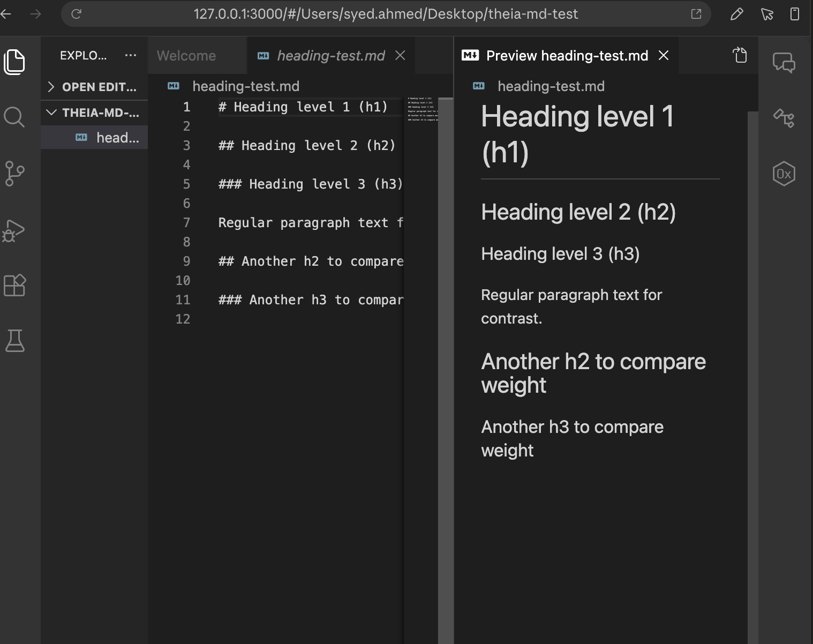Collapse the THEIA-MD folder section
Image resolution: width=813 pixels, height=644 pixels.
click(x=94, y=113)
